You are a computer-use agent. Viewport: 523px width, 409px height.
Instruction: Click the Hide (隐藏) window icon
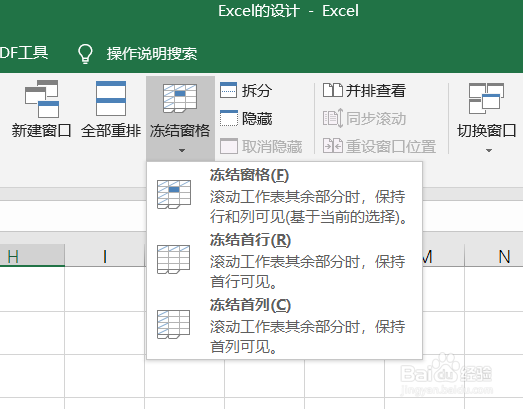[x=228, y=118]
